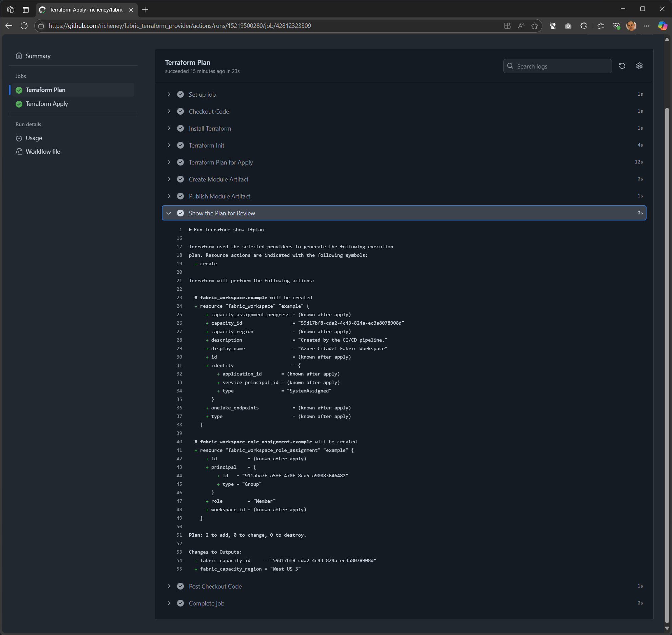Collapse the Show the Plan for Review section
Image resolution: width=672 pixels, height=635 pixels.
tap(169, 213)
